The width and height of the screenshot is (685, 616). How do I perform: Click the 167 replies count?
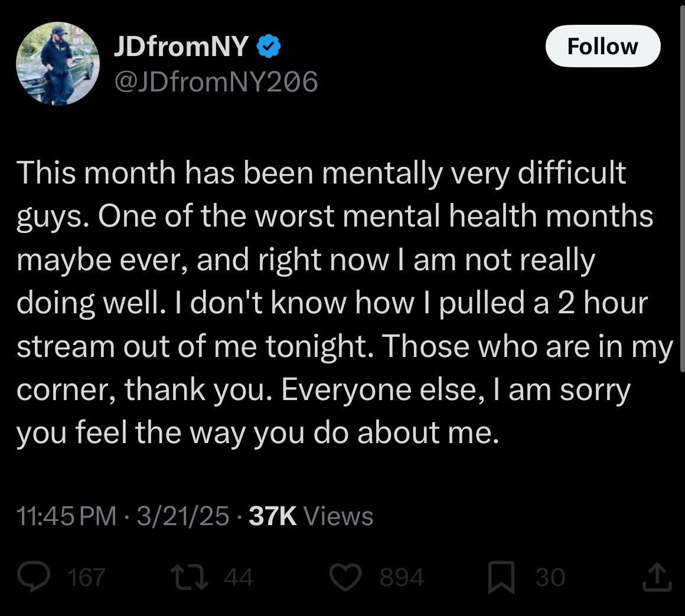coord(86,577)
